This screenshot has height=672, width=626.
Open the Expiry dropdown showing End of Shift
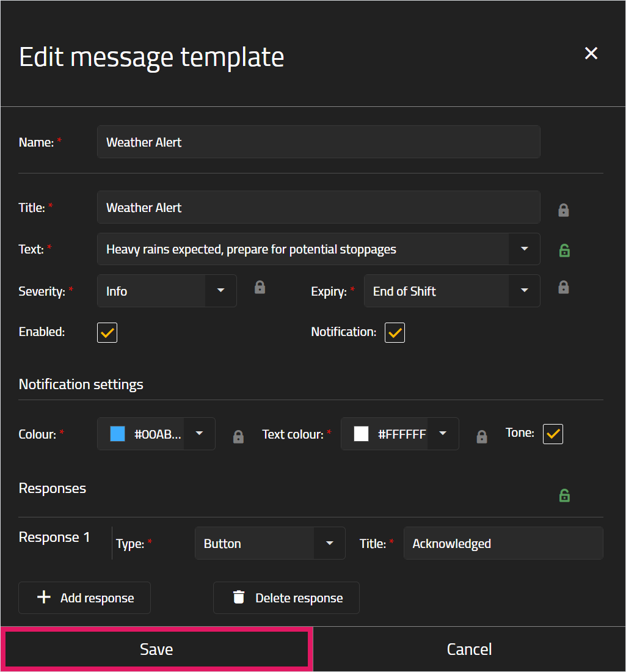tap(451, 291)
